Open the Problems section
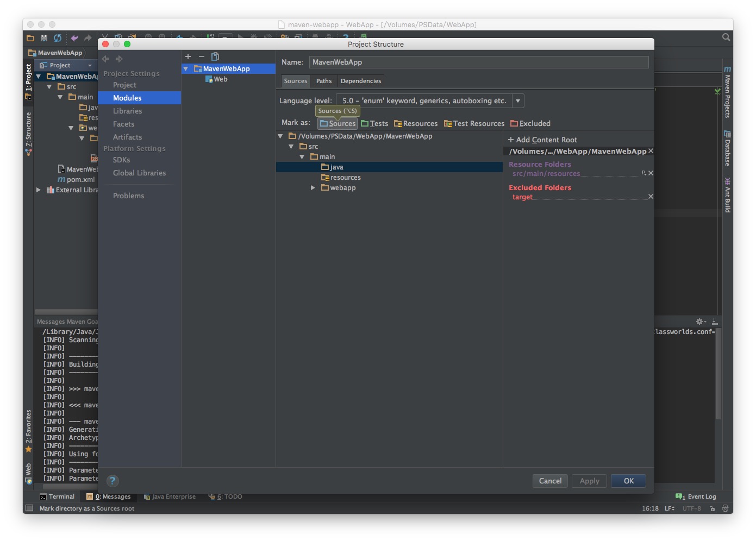The image size is (756, 541). coord(128,196)
